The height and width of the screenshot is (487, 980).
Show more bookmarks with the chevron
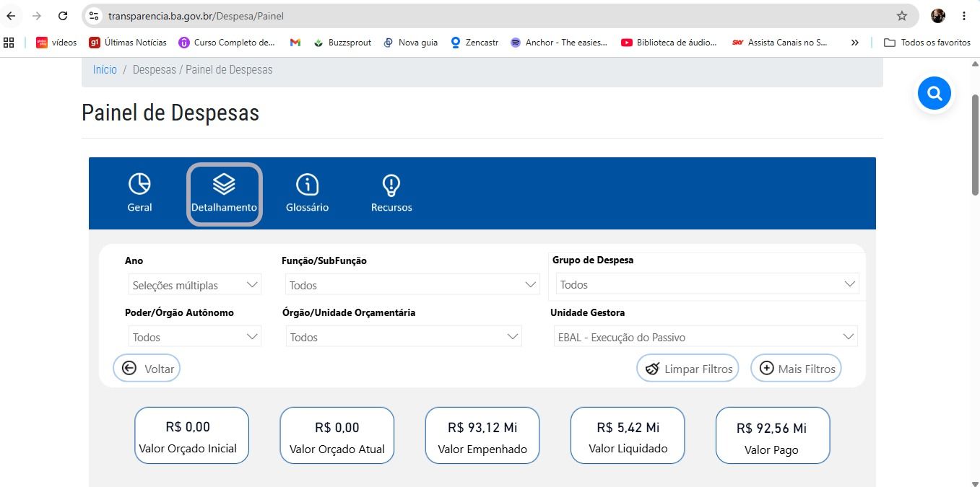coord(854,43)
